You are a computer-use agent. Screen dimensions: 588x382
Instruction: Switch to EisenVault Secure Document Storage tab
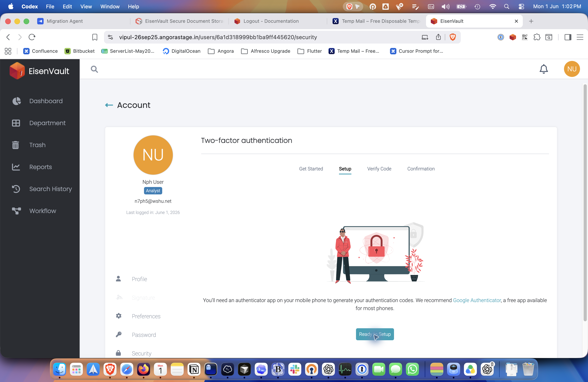tap(179, 21)
